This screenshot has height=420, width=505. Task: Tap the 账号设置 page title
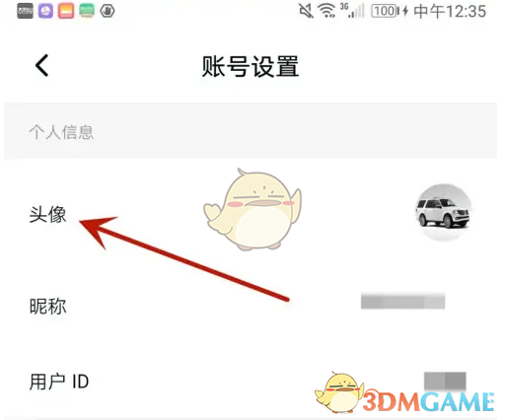coord(251,66)
